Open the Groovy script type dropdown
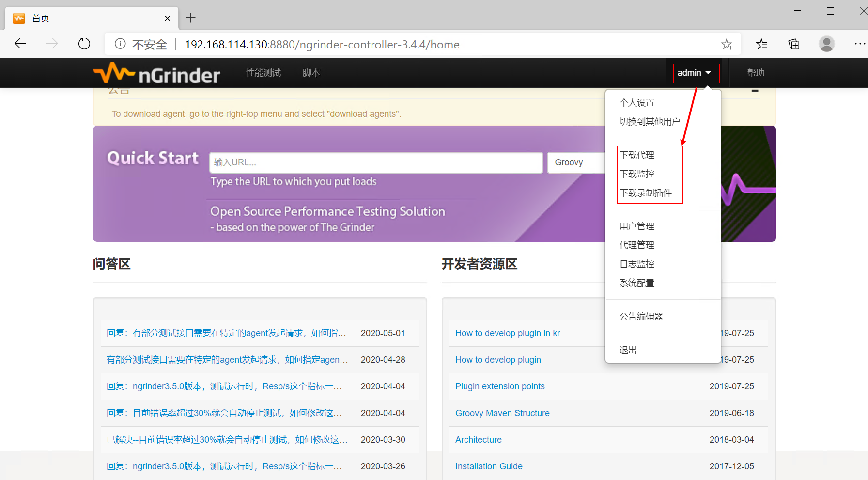This screenshot has height=480, width=868. tap(576, 162)
